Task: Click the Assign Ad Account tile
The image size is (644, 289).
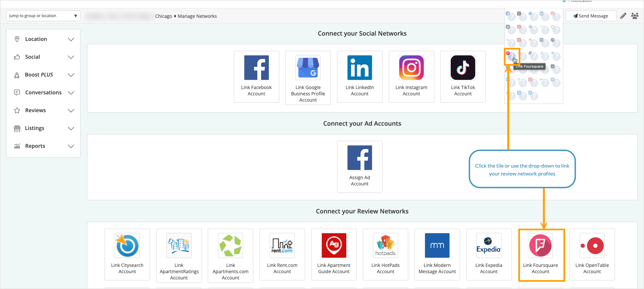Action: [359, 167]
